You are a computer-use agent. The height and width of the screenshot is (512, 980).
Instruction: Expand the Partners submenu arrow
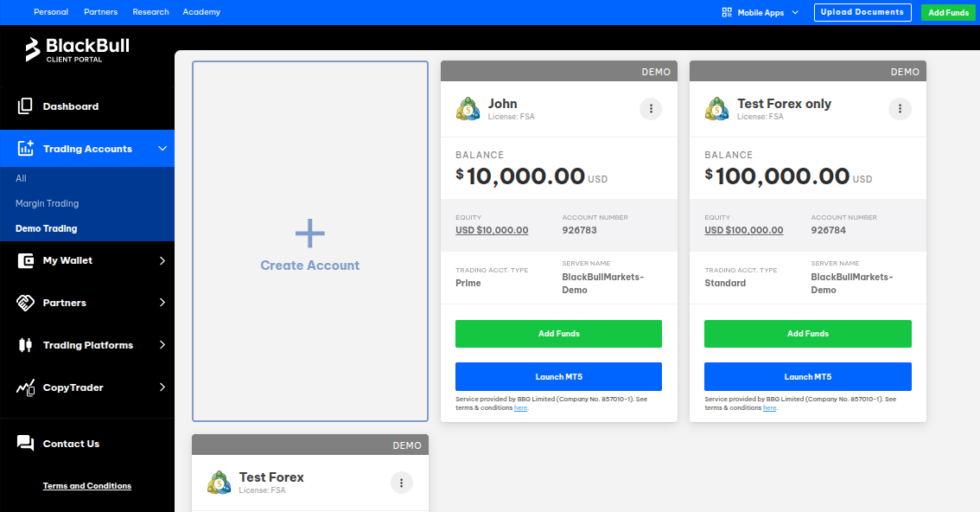[162, 303]
